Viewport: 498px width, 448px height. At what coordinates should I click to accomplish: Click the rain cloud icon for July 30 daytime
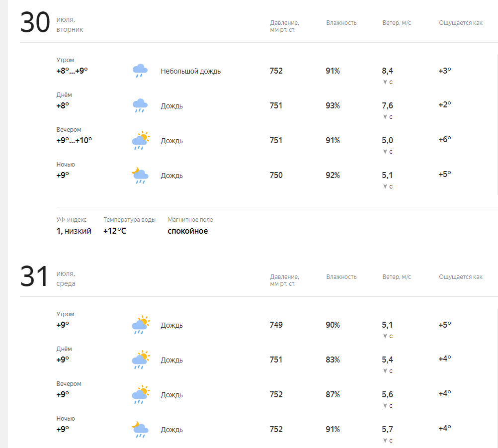pyautogui.click(x=140, y=105)
